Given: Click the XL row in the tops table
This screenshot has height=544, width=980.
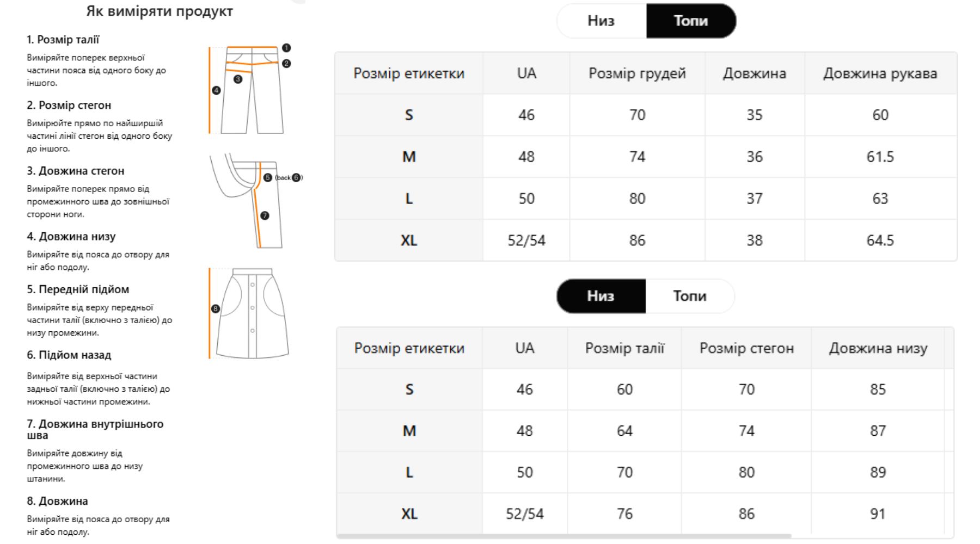Looking at the screenshot, I should 646,240.
